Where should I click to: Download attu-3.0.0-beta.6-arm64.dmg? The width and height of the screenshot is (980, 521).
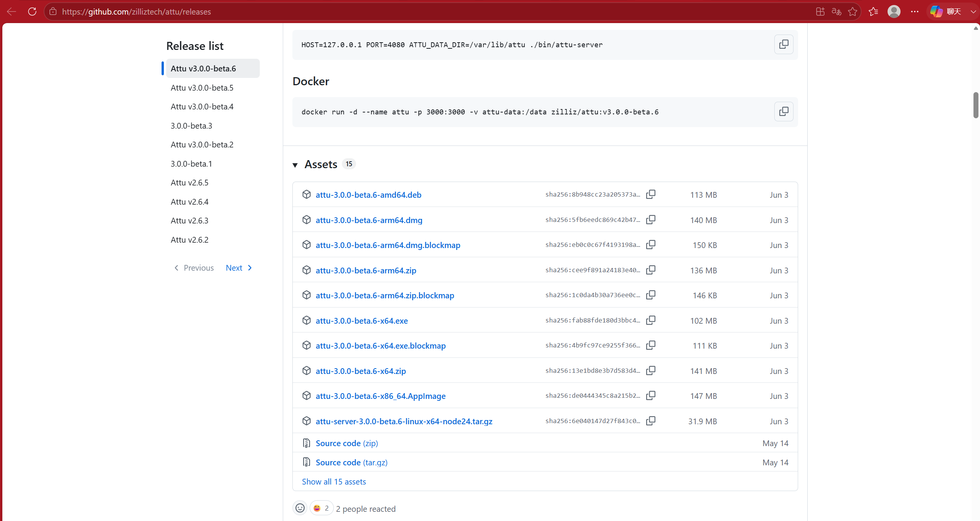369,220
